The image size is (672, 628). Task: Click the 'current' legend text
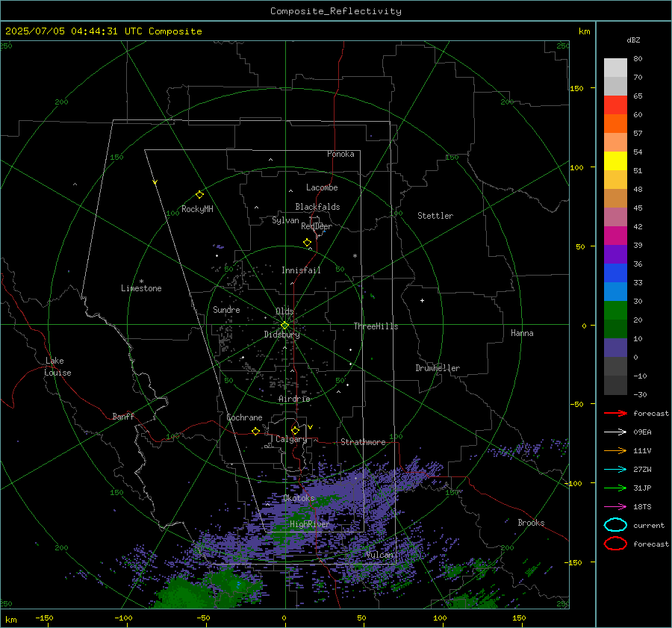click(649, 525)
